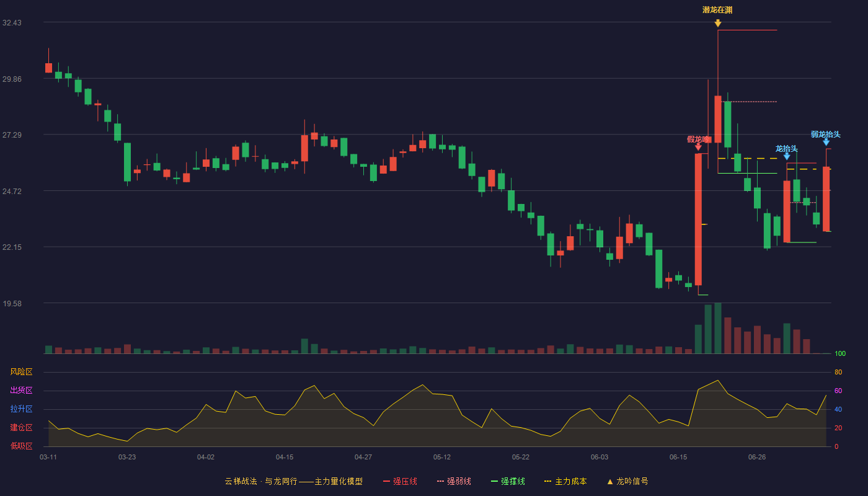Click the 06-15 date axis label
This screenshot has width=868, height=496.
(x=678, y=457)
